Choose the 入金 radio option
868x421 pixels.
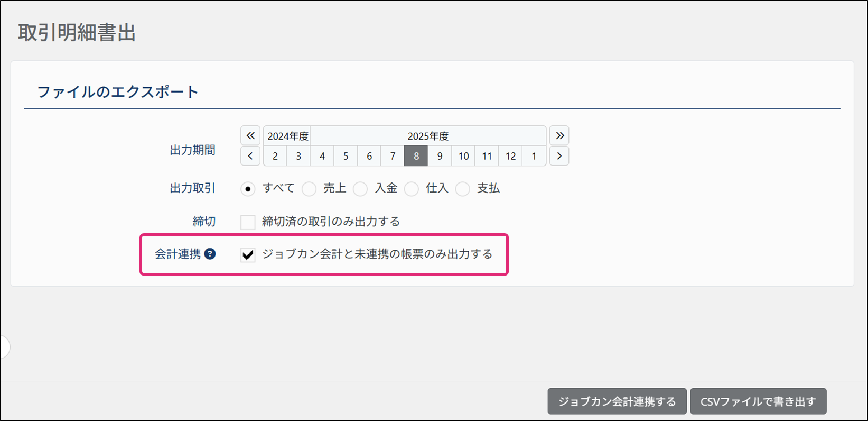point(360,189)
